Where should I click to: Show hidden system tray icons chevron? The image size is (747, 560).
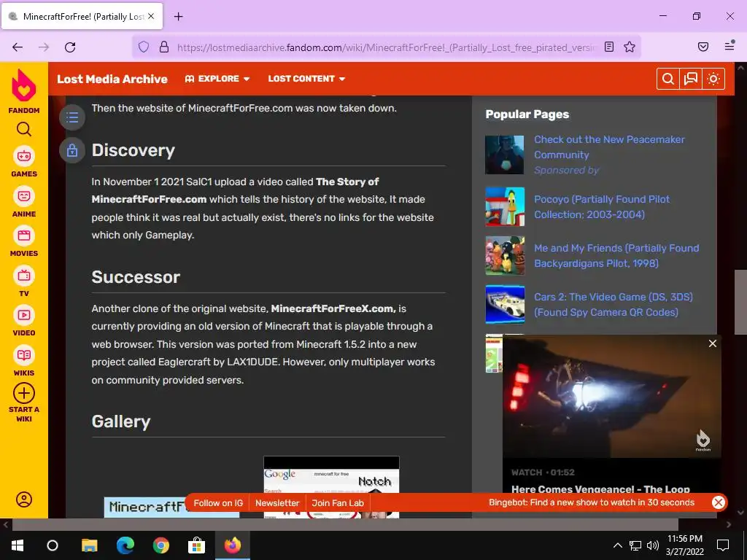click(x=617, y=545)
